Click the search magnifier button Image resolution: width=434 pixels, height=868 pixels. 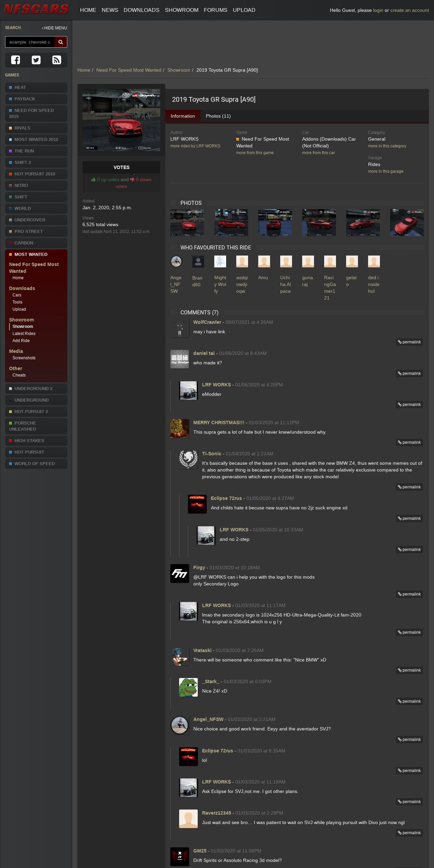click(61, 42)
